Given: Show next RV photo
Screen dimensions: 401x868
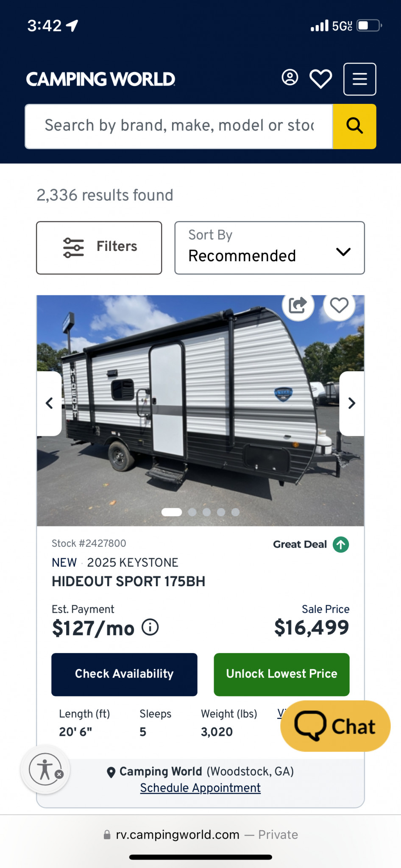Looking at the screenshot, I should click(x=351, y=403).
